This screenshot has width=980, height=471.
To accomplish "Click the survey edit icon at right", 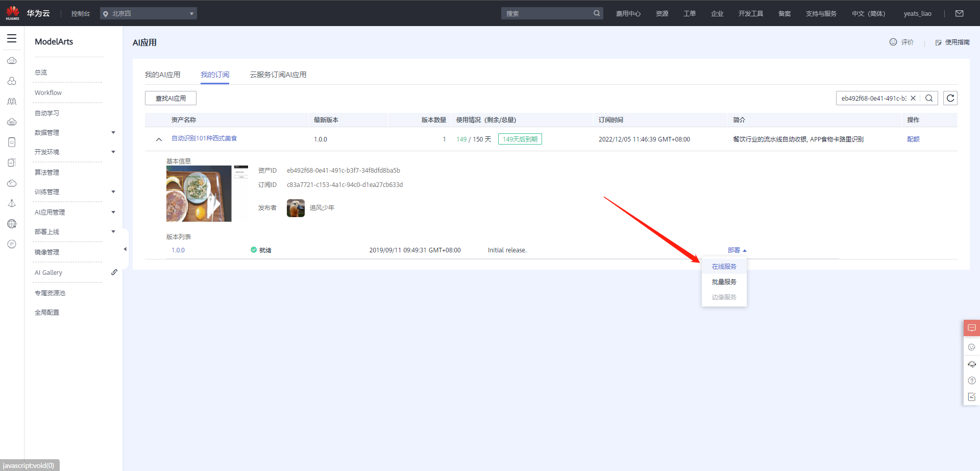I will 972,397.
